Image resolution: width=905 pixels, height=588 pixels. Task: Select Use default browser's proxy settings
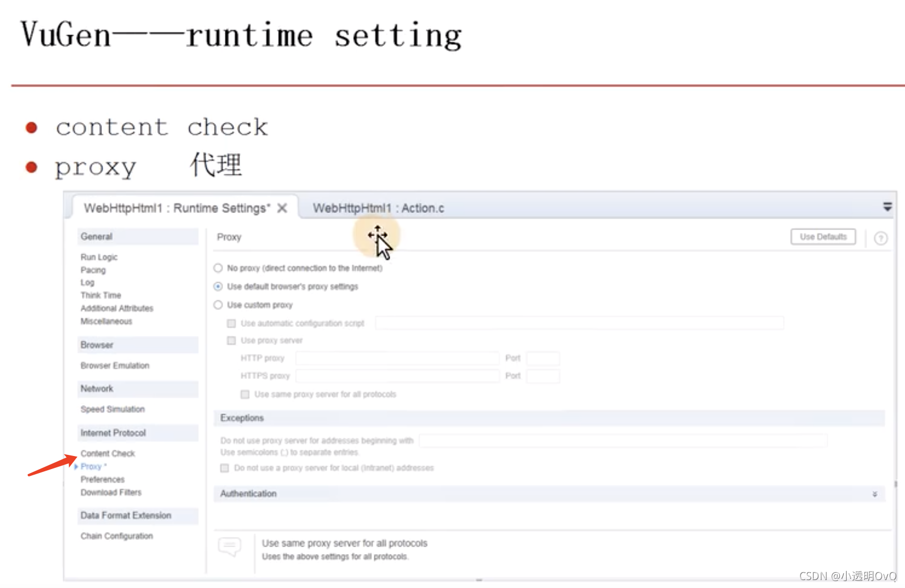pyautogui.click(x=218, y=287)
